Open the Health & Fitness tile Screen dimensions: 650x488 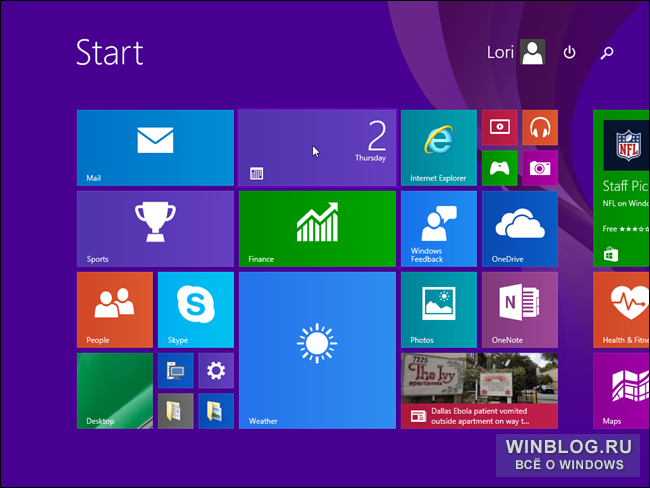point(621,310)
